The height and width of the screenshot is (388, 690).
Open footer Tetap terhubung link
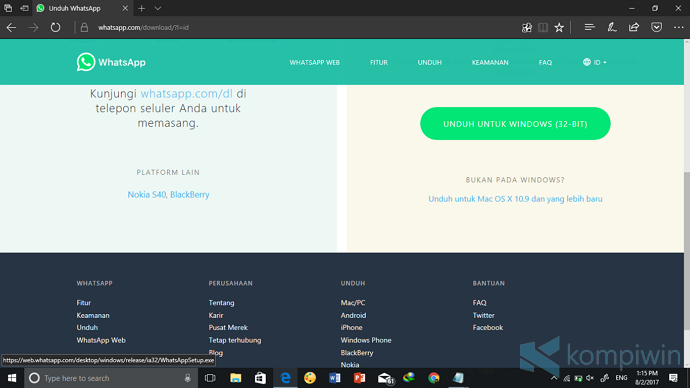[x=235, y=340]
